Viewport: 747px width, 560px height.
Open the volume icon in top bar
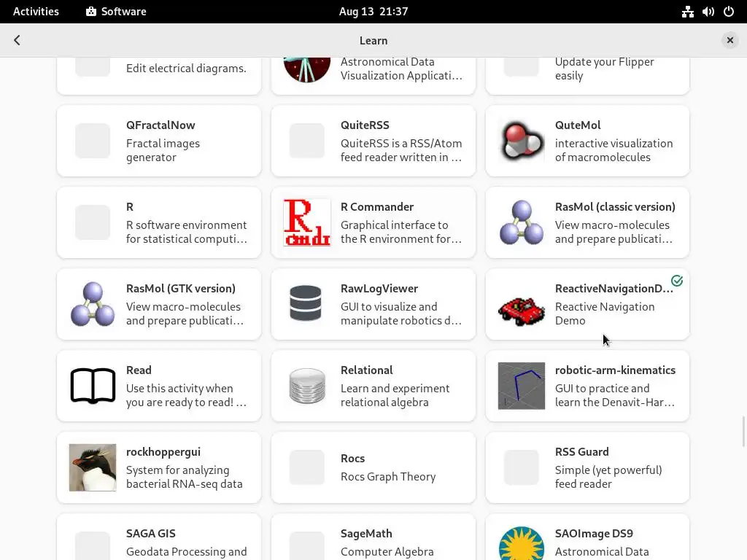pos(708,12)
